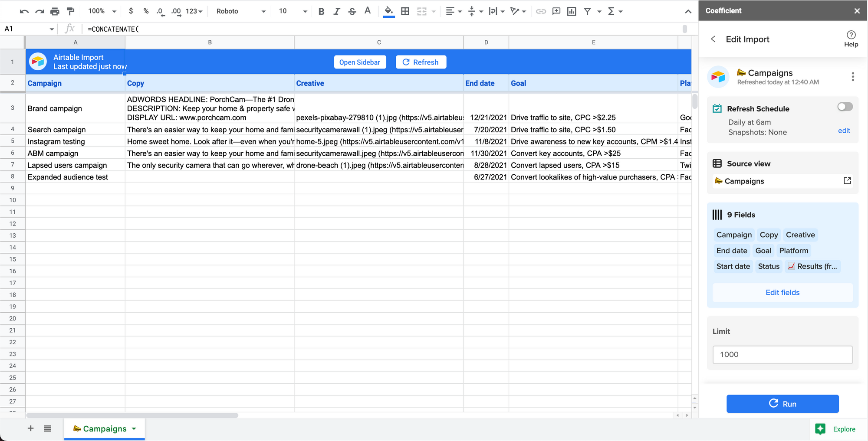The height and width of the screenshot is (441, 868).
Task: Click the Goal column header cell
Action: [x=593, y=83]
